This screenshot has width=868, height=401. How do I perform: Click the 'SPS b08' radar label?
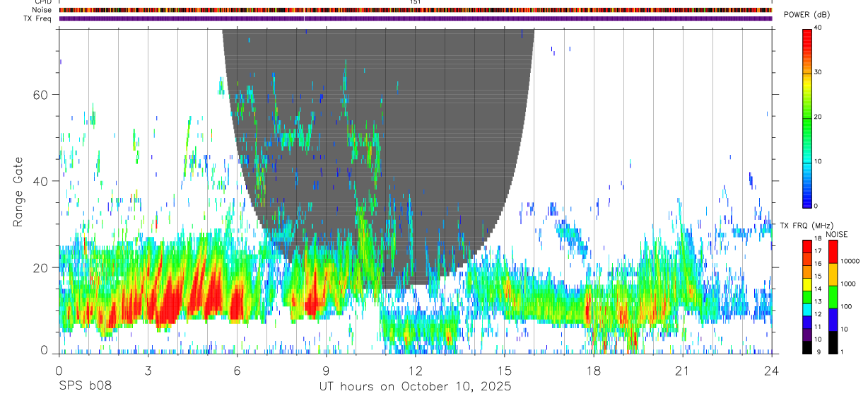[x=85, y=386]
